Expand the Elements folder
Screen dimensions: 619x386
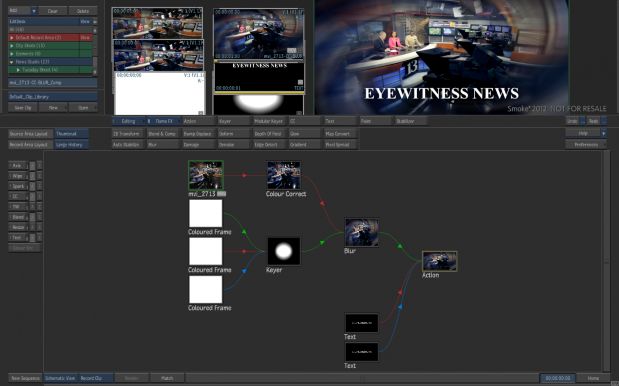(12, 54)
